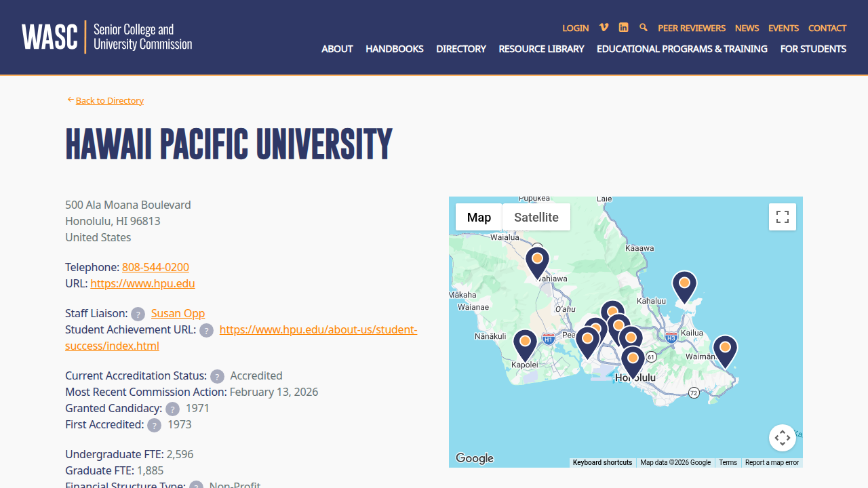
Task: Open the FOR STUDENTS menu
Action: 813,49
